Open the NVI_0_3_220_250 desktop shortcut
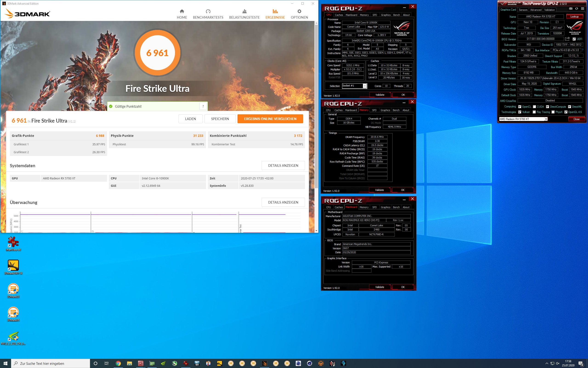 point(13,338)
